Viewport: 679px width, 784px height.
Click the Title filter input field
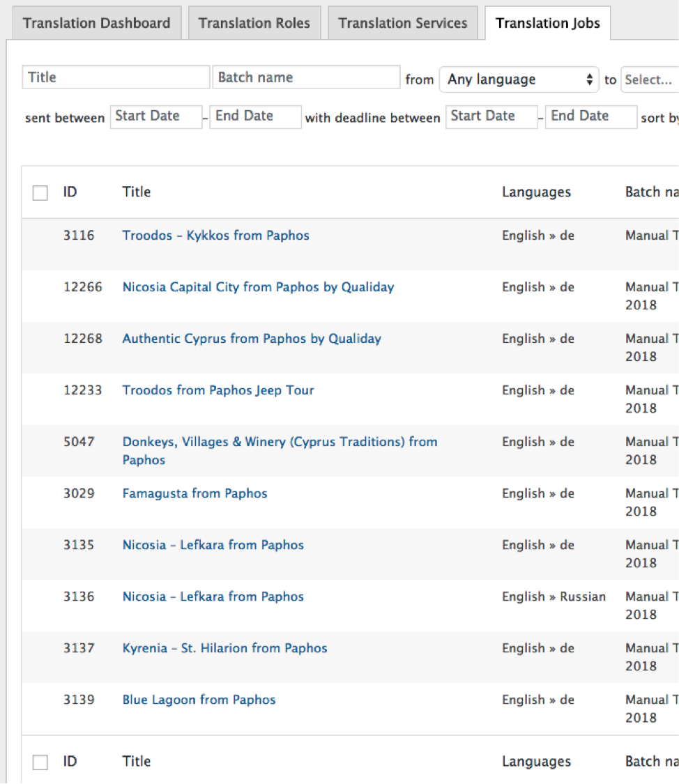click(x=116, y=77)
